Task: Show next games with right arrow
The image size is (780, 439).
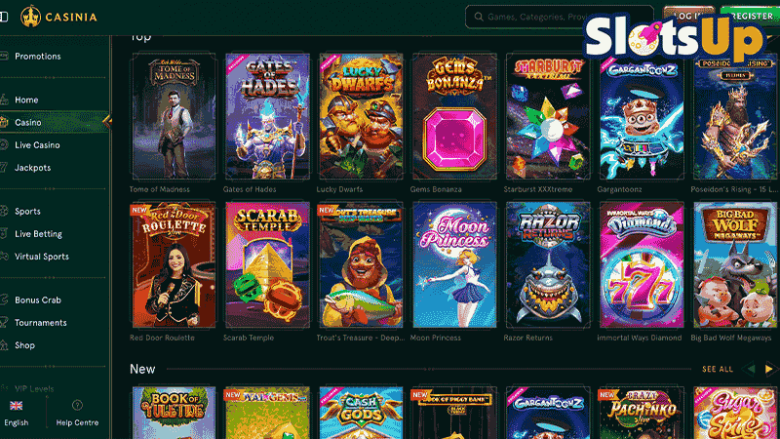Action: click(x=769, y=369)
